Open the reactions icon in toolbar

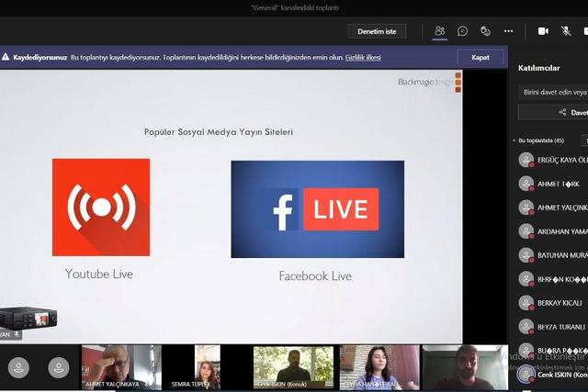point(485,31)
